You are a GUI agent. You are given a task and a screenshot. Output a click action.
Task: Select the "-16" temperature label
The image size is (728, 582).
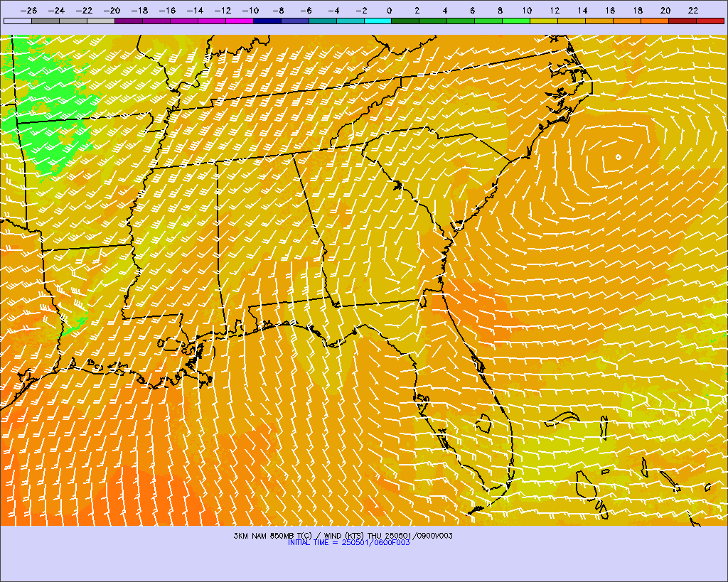(x=167, y=11)
